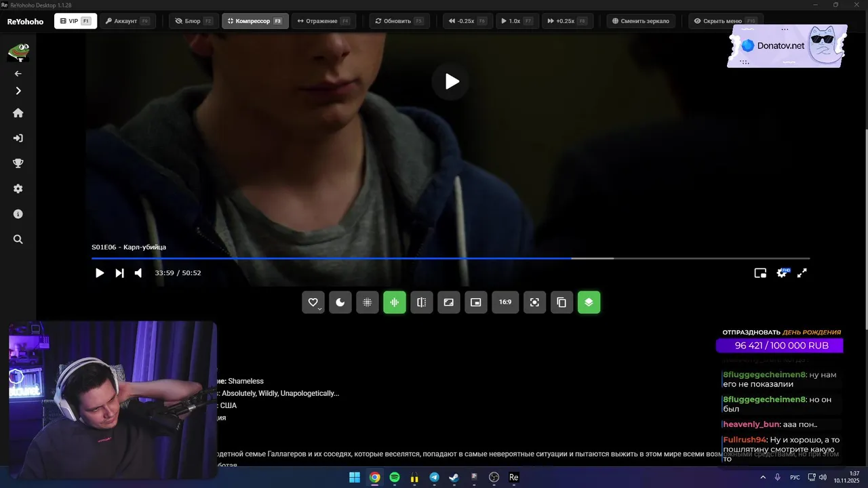Image resolution: width=868 pixels, height=488 pixels.
Task: Disable the green audio compressor waveform button
Action: [x=395, y=302]
